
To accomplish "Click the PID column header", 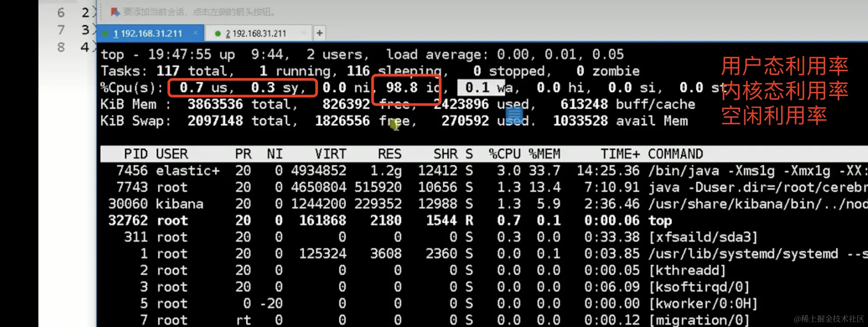I will [136, 154].
